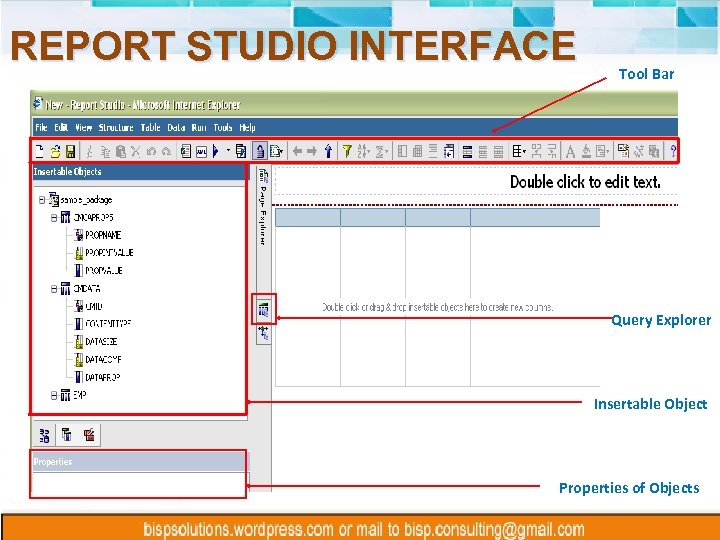Open the Data menu
This screenshot has height=540, width=720.
pyautogui.click(x=176, y=128)
